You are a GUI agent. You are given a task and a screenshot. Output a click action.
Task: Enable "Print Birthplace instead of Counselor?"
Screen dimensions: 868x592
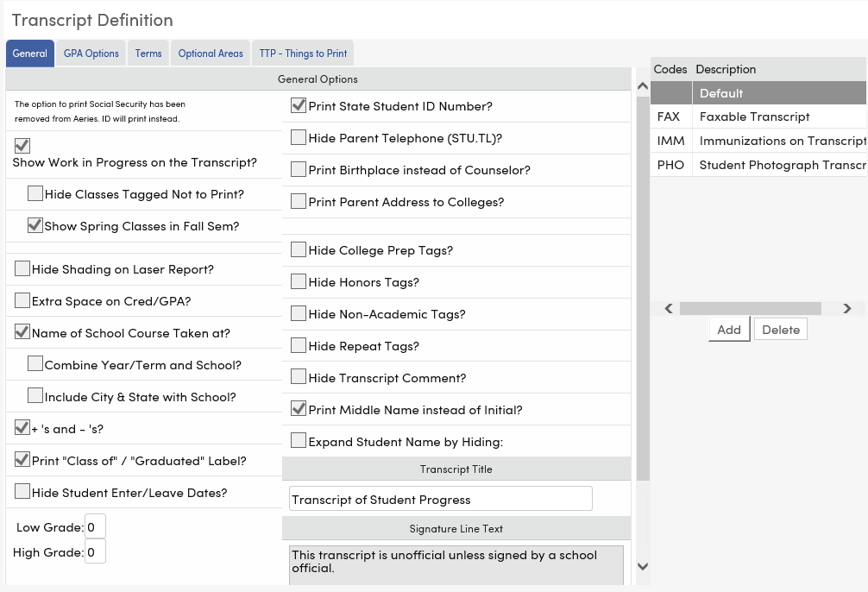[x=298, y=170]
